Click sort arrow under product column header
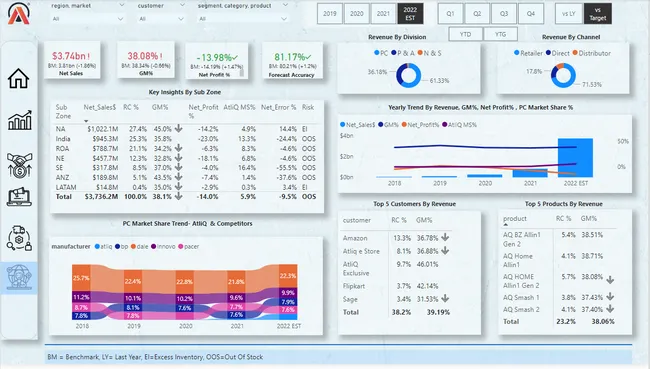Viewport: 650px width, 369px height. [x=505, y=224]
